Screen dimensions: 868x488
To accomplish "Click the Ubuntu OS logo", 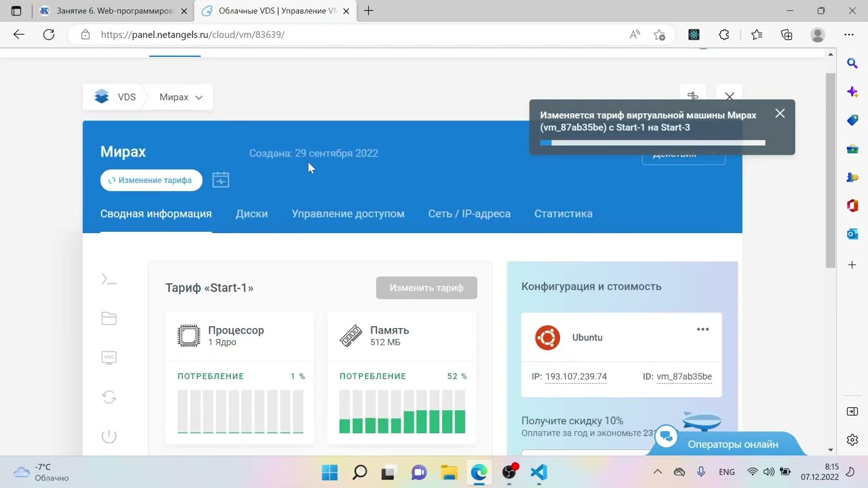I will click(x=547, y=338).
